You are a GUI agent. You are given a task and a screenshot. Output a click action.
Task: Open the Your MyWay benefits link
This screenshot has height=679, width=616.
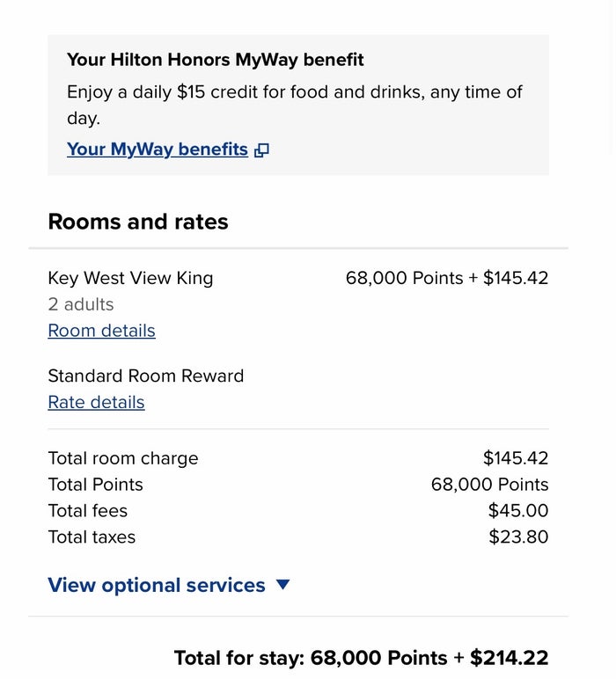tap(158, 150)
